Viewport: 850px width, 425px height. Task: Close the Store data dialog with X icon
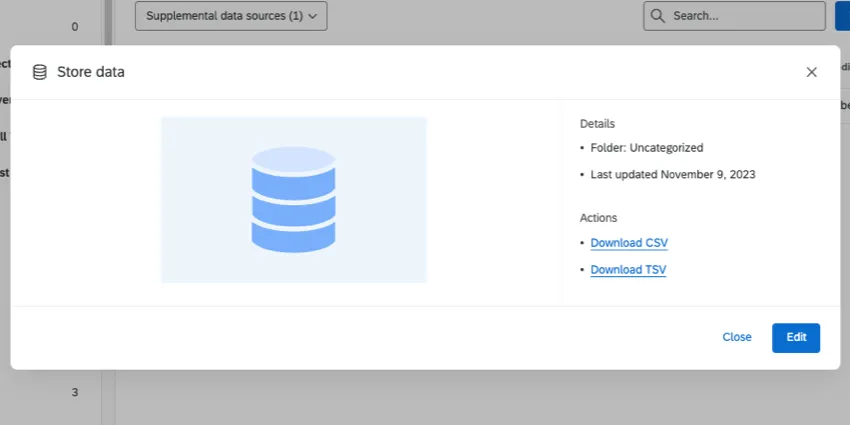(x=811, y=72)
